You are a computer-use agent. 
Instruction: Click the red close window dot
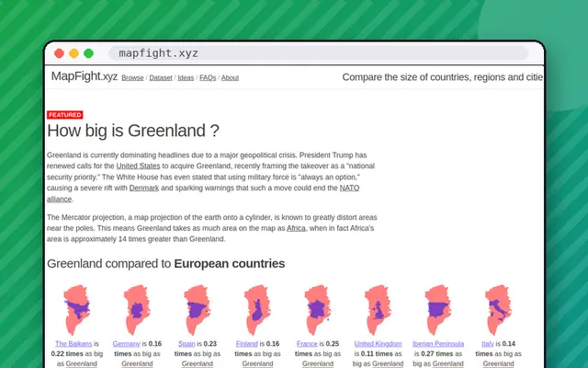click(59, 53)
